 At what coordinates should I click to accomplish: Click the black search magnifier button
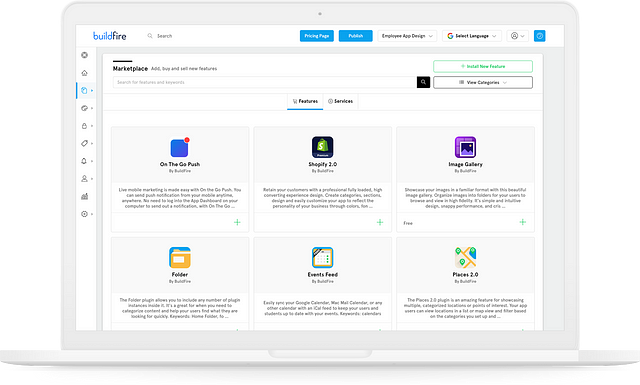(x=423, y=82)
